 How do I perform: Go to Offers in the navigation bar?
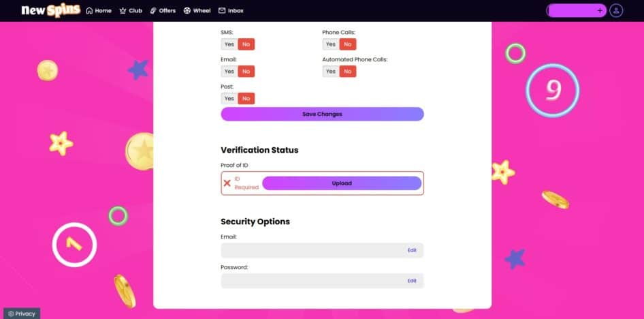163,11
